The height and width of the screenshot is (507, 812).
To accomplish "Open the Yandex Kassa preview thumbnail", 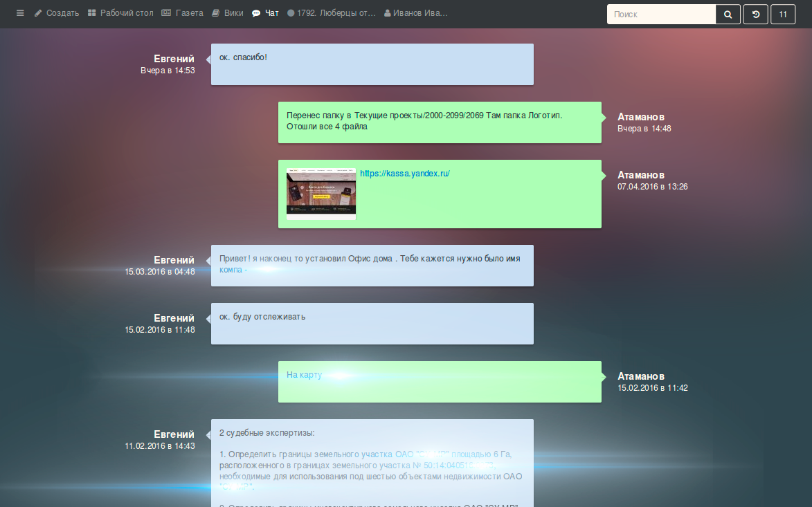I will 321,194.
